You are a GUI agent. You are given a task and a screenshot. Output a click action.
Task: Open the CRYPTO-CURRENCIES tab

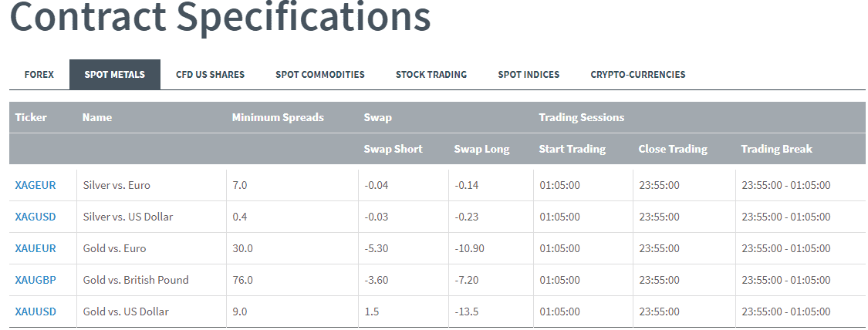point(638,75)
